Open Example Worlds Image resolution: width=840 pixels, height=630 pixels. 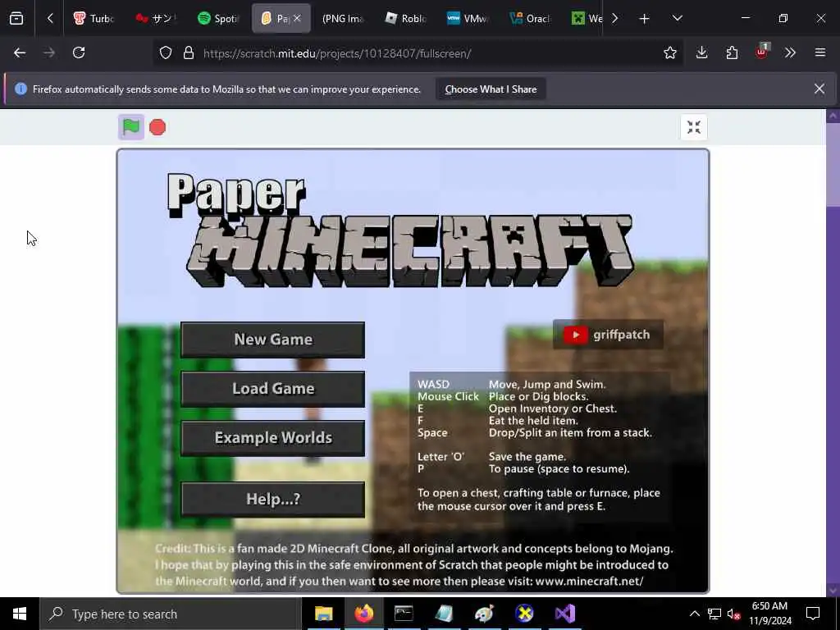[x=272, y=438]
